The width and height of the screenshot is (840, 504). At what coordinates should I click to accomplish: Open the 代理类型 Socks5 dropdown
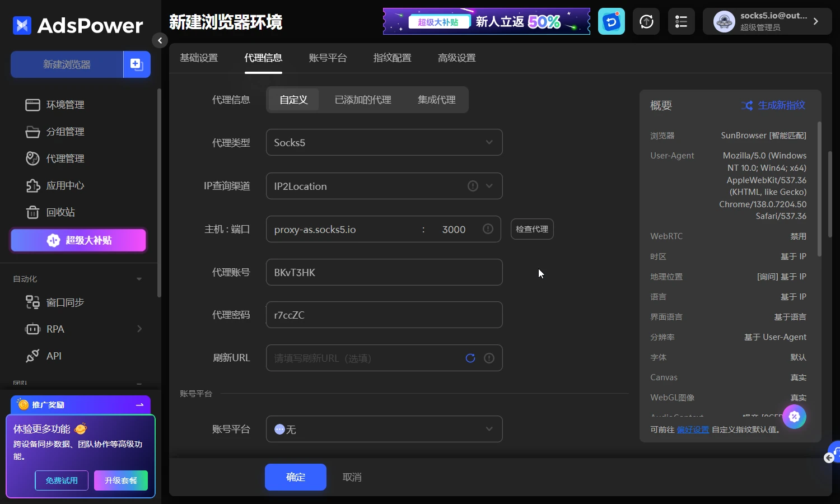(x=384, y=143)
